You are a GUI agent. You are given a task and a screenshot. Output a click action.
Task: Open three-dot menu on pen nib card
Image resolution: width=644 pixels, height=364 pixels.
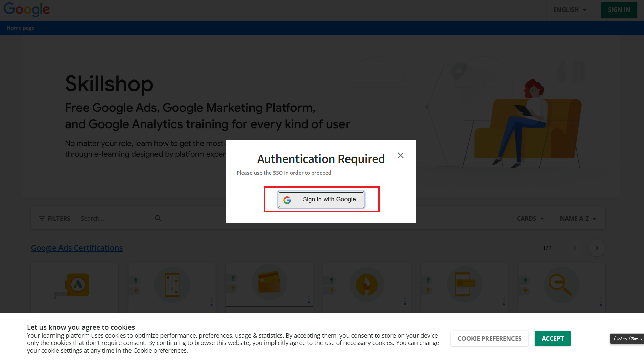(x=405, y=300)
